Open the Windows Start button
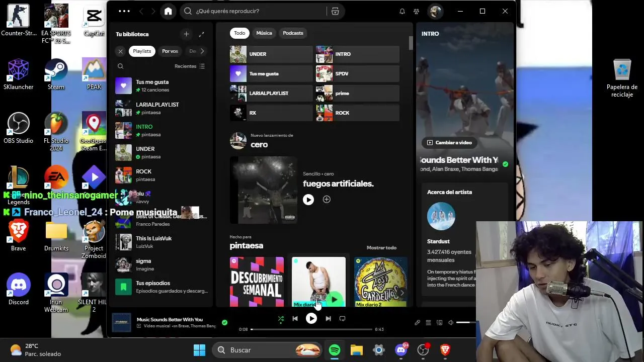The height and width of the screenshot is (362, 644). 199,350
